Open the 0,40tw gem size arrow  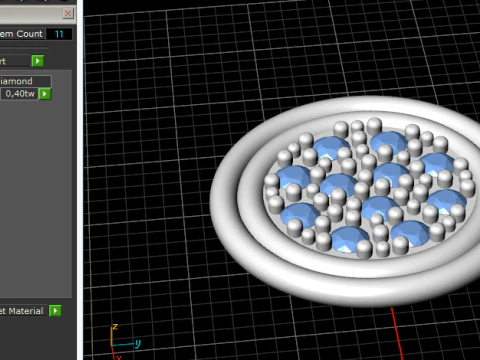pos(45,94)
